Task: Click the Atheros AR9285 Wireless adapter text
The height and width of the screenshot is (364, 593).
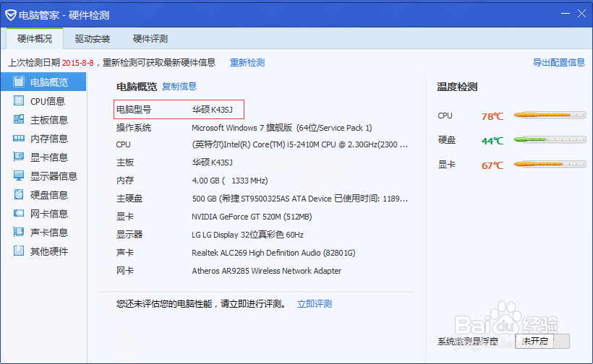Action: [x=267, y=271]
